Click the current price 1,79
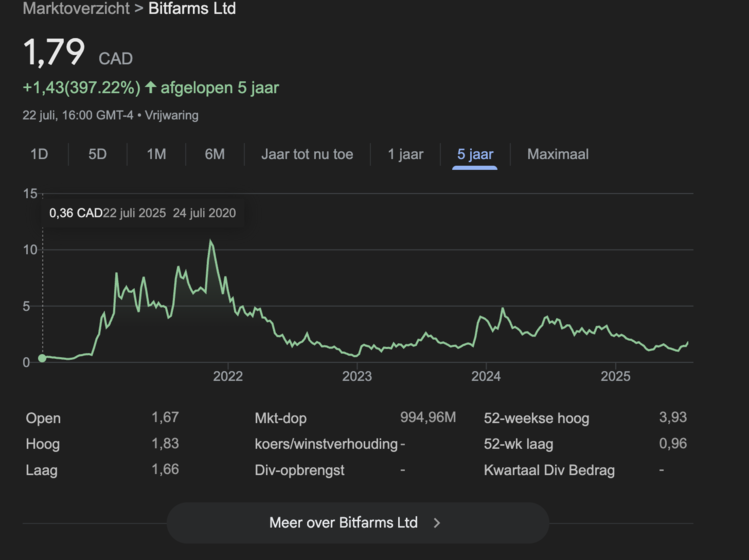749x560 pixels. point(54,52)
